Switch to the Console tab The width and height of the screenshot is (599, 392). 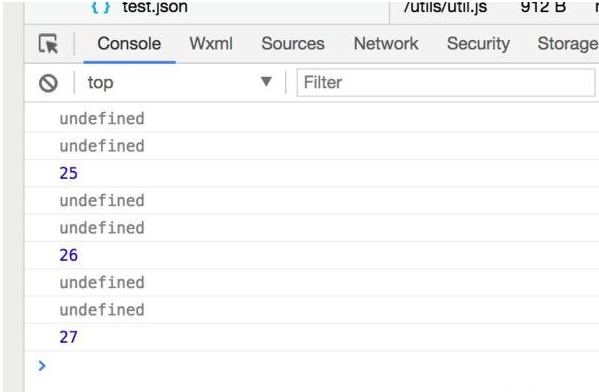tap(129, 44)
